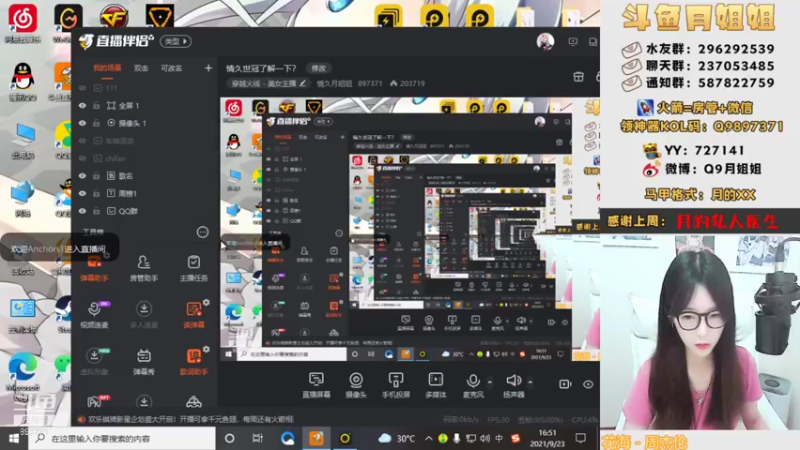Click the 扬声器 speaker icon
800x450 pixels.
(513, 381)
